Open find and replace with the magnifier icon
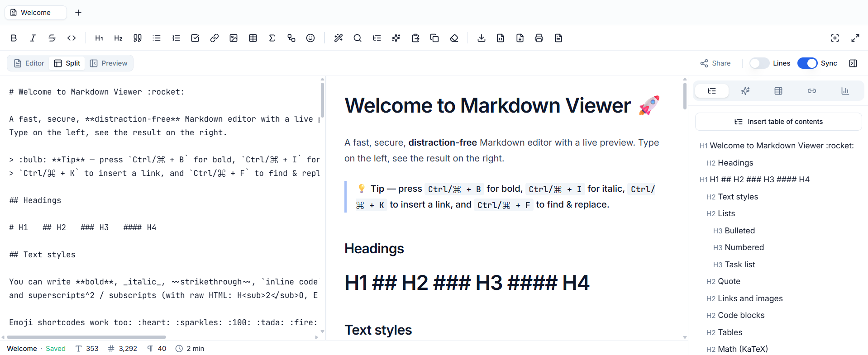 (x=358, y=38)
